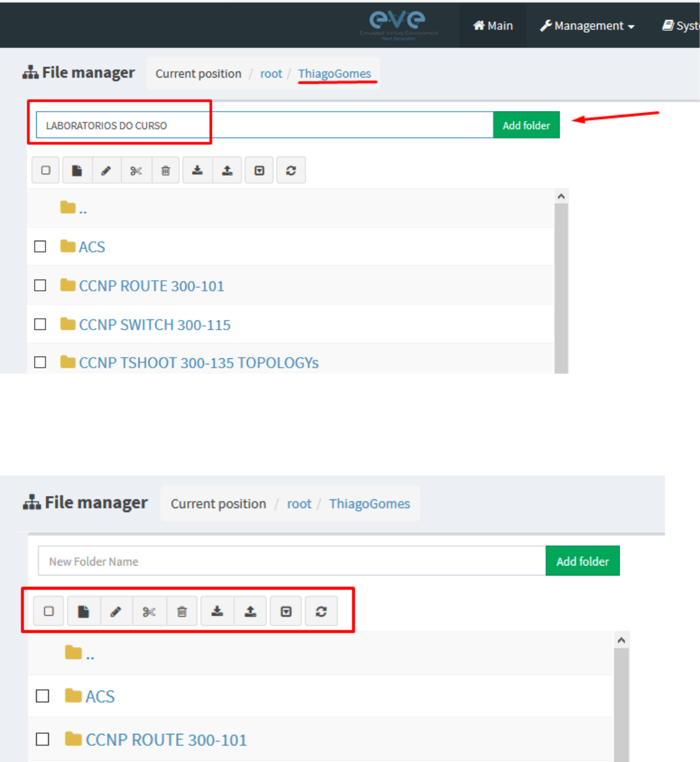The image size is (700, 762).
Task: Open the Main menu item
Action: click(493, 26)
